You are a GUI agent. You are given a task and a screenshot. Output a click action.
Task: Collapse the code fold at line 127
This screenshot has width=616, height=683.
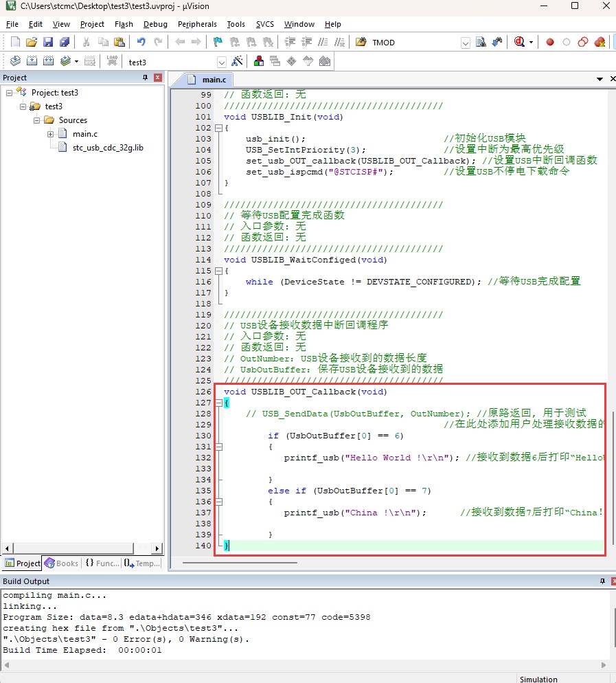218,403
